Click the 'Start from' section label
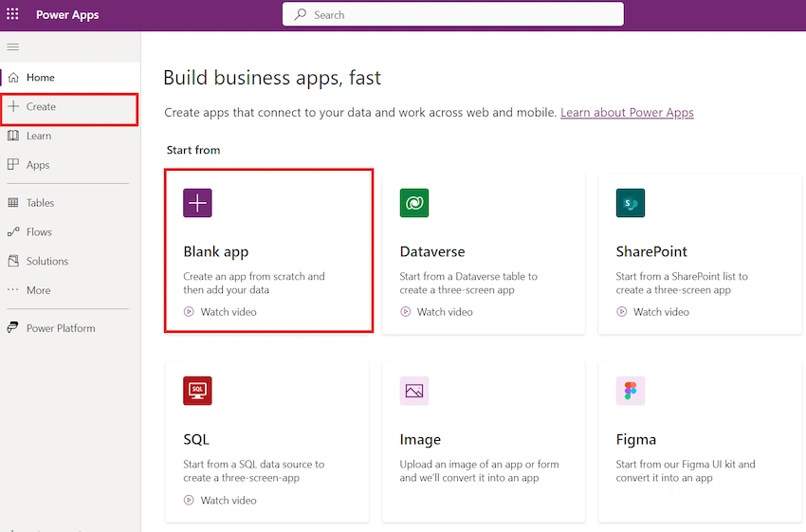 coord(193,150)
